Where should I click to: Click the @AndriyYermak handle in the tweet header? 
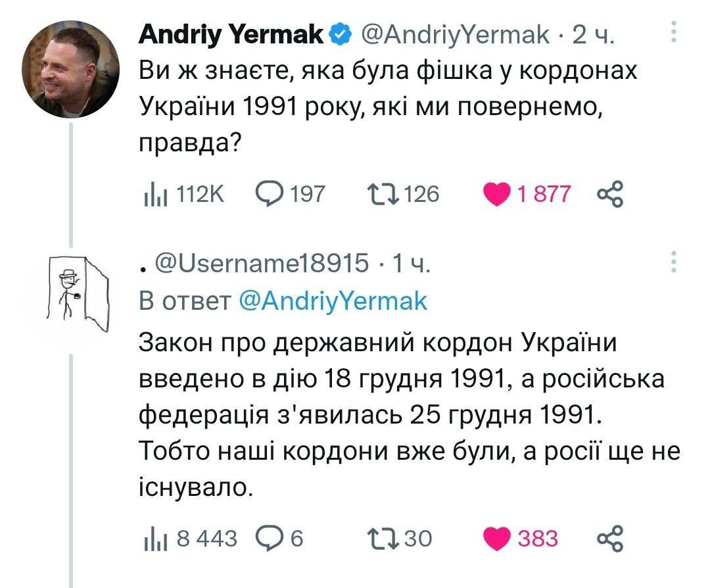(456, 34)
